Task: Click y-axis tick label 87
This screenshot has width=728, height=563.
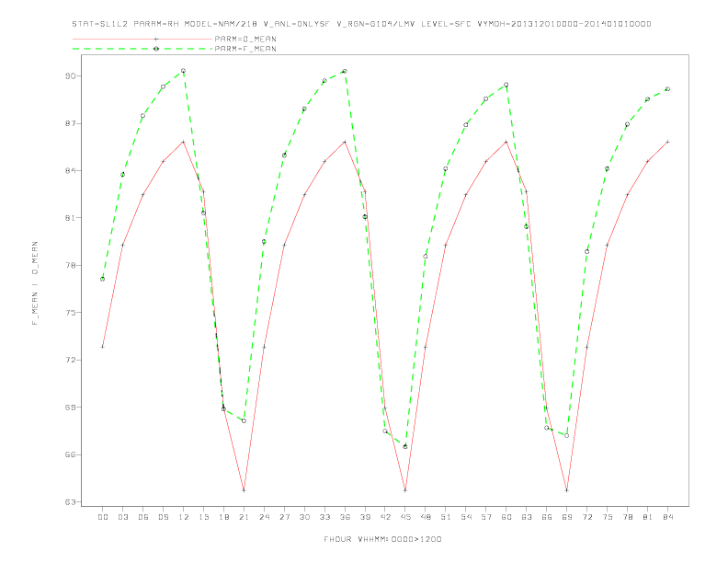Action: point(73,123)
